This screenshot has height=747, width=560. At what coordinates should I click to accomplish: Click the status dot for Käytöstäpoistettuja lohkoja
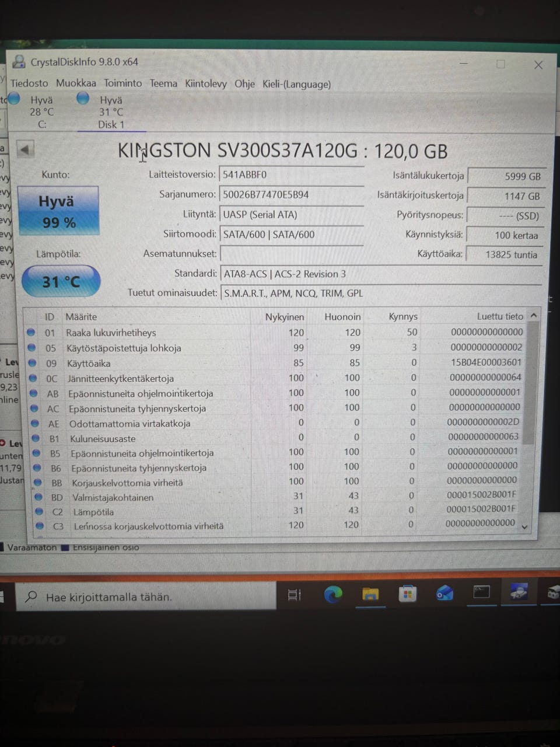32,348
